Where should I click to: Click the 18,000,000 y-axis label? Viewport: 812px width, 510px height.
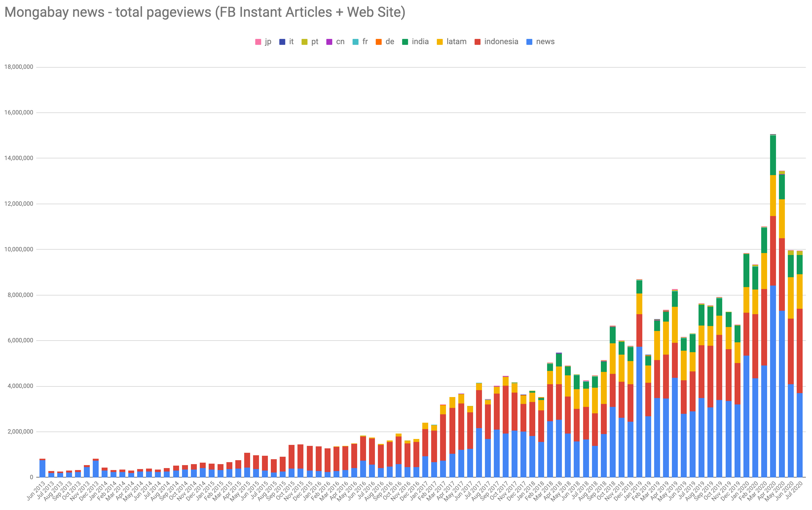(x=18, y=67)
